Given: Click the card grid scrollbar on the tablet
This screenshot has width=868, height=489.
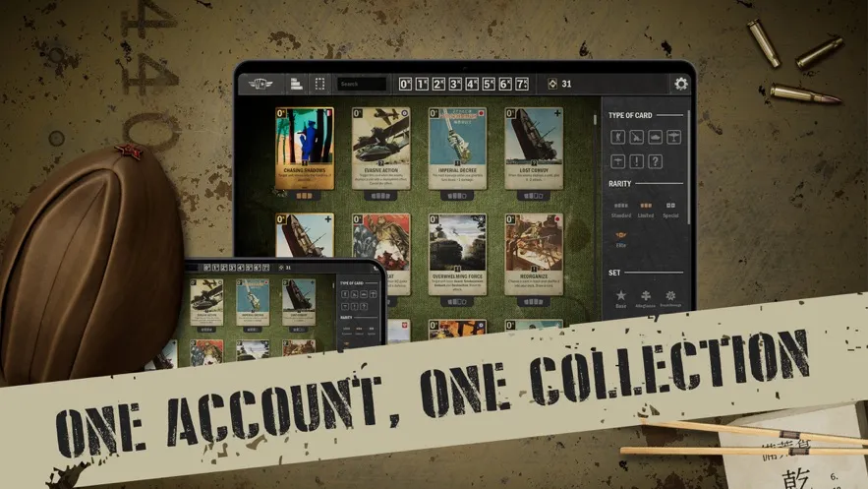Looking at the screenshot, I should click(x=595, y=120).
